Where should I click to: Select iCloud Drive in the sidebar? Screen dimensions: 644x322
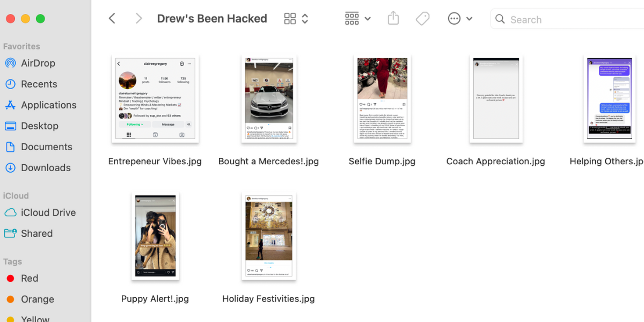(48, 213)
